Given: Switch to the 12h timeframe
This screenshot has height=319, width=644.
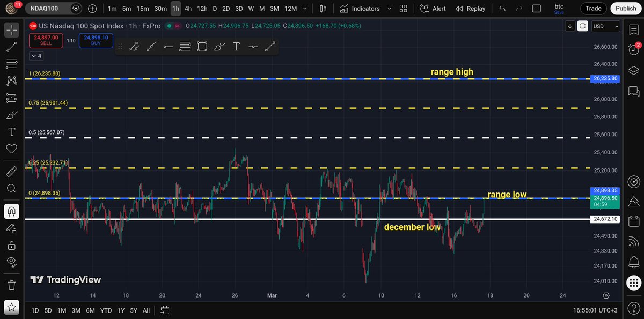Looking at the screenshot, I should tap(202, 9).
